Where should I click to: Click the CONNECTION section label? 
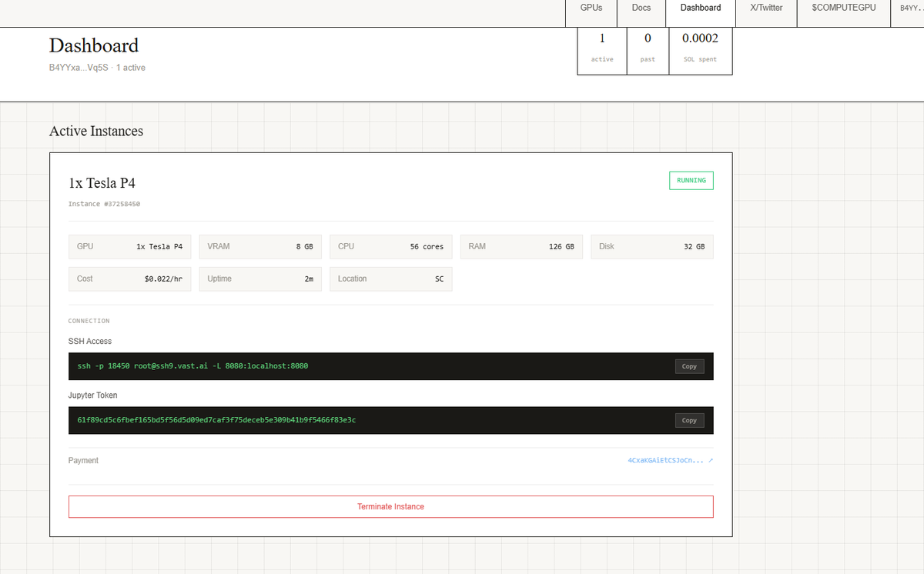(x=89, y=321)
